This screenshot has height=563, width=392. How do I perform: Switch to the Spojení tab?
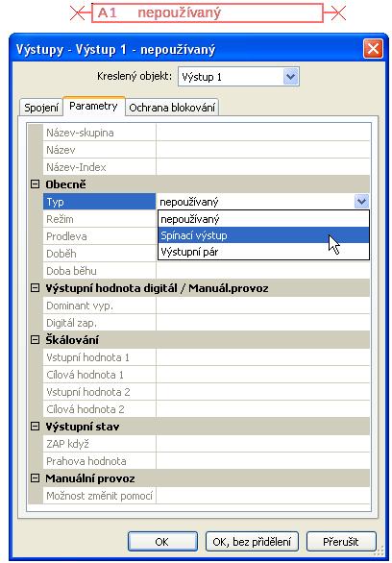click(x=41, y=108)
